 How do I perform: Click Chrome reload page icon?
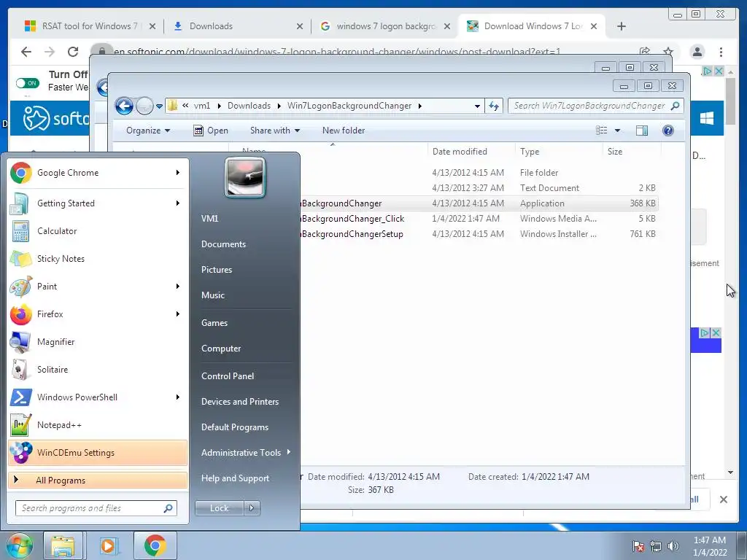[x=73, y=52]
